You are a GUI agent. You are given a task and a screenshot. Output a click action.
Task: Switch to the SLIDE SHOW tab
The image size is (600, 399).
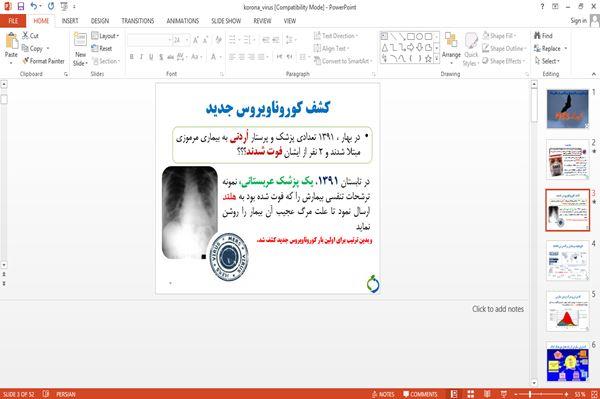coord(226,21)
